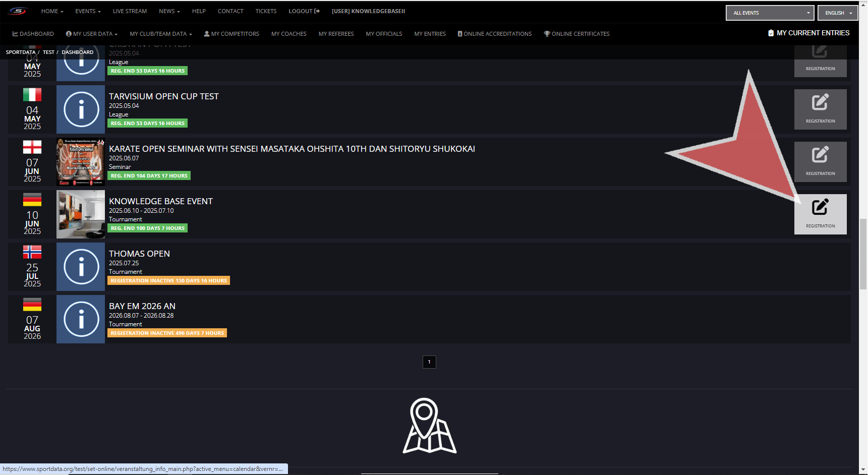Image resolution: width=868 pixels, height=475 pixels.
Task: Go to My Competitors tab
Action: tap(232, 34)
